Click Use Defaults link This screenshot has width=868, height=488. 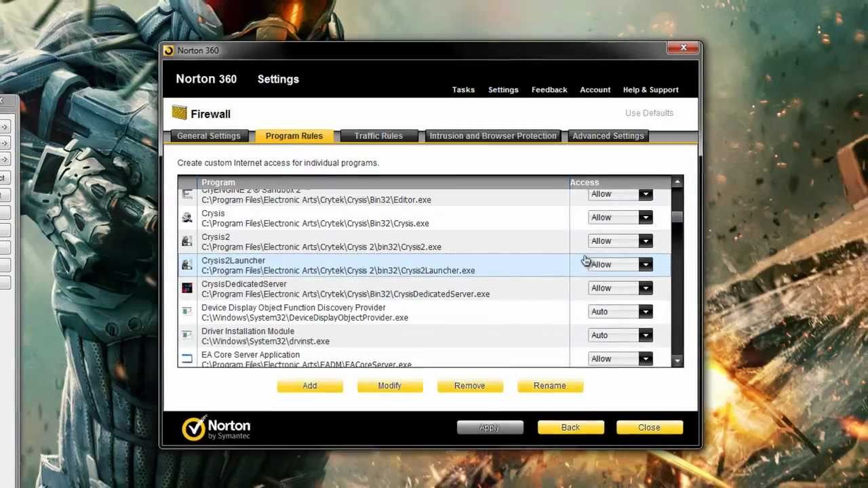click(x=649, y=113)
